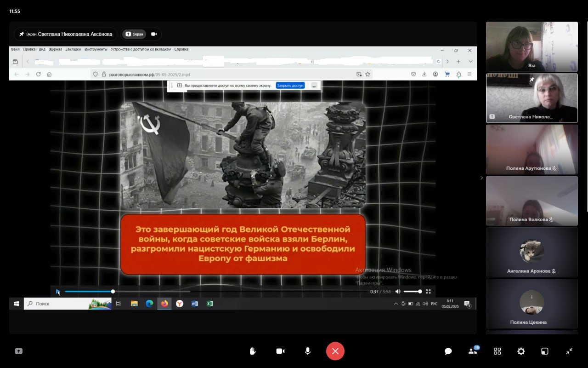Open the Firefox 'Правка' menu
Screen dimensions: 588x368
29,49
